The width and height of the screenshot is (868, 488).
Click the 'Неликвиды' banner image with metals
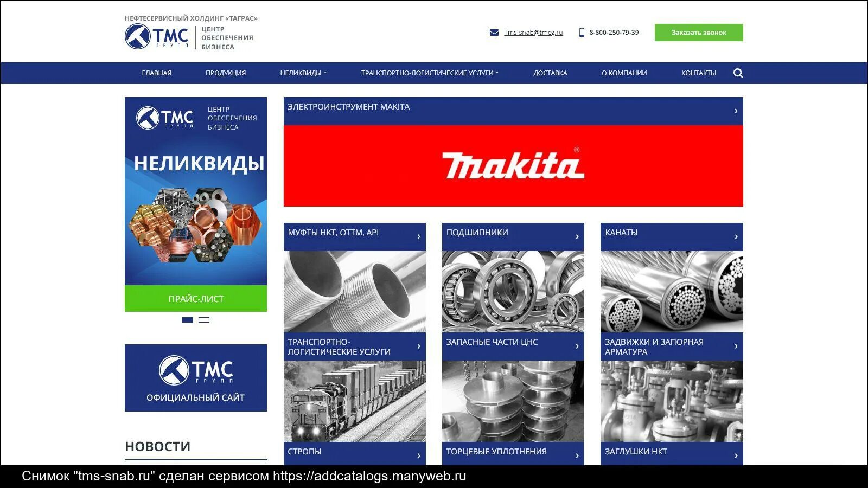[196, 191]
